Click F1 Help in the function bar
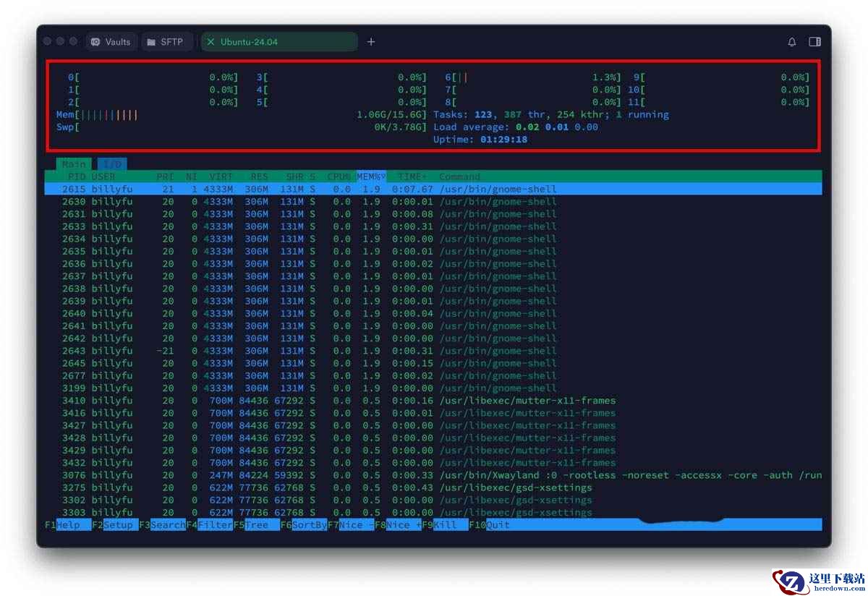The image size is (868, 596). point(68,525)
